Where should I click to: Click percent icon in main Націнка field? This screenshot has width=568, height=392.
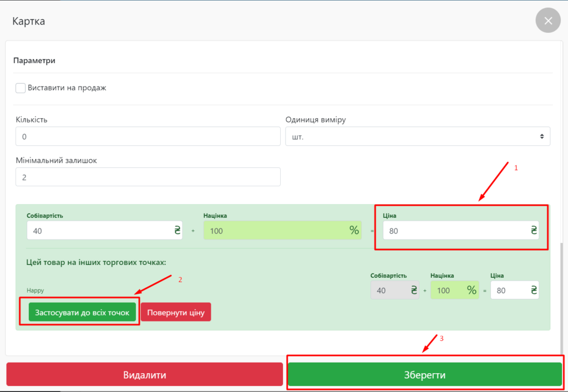tap(354, 231)
